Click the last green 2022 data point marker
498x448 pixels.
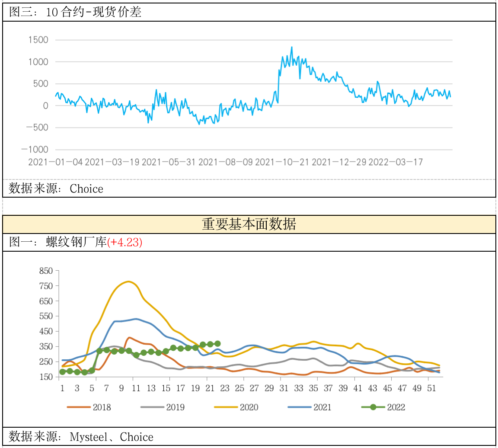pos(217,344)
